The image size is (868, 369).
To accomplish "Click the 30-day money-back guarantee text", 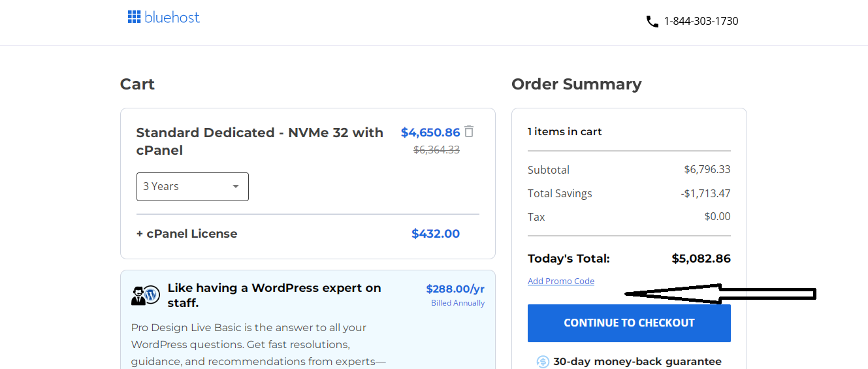I will click(637, 362).
